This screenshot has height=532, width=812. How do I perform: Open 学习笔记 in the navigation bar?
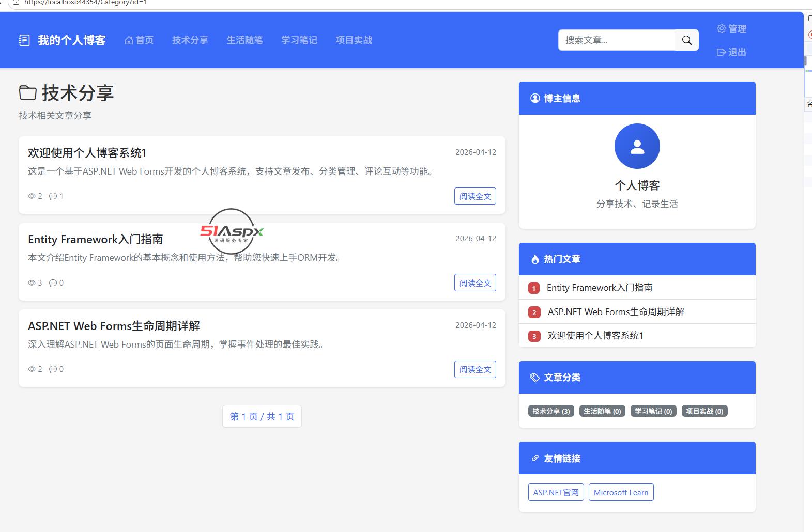tap(299, 40)
